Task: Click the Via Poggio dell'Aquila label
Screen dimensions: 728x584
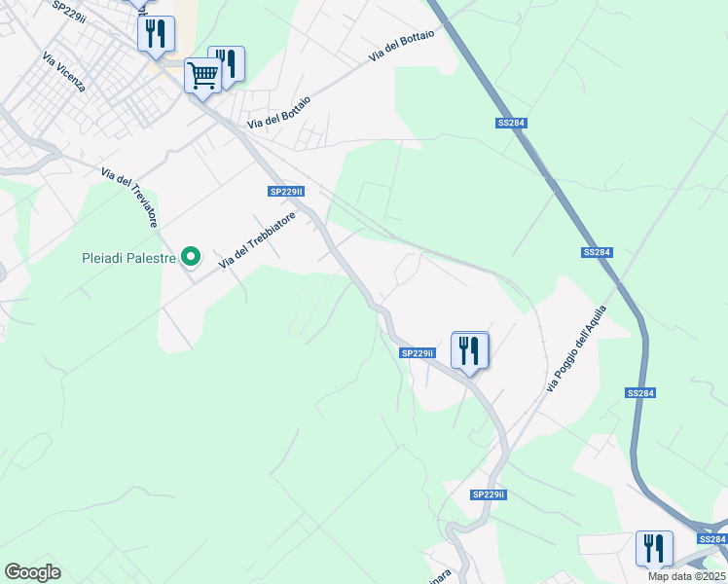Action: point(576,348)
